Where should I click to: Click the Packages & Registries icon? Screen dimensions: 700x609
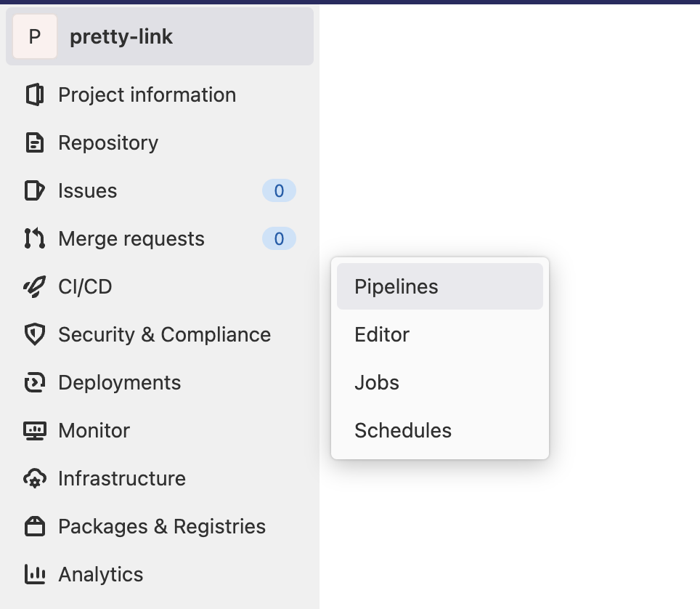click(x=34, y=527)
